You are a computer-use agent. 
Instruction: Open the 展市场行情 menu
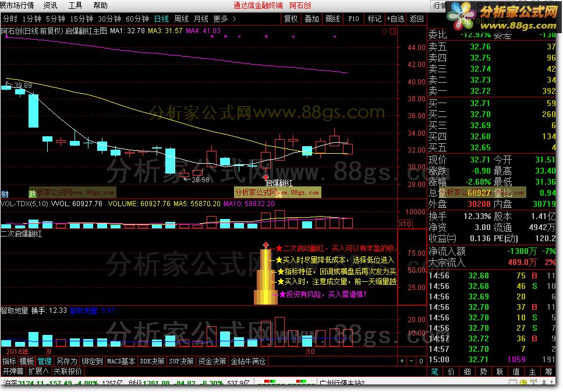click(17, 5)
